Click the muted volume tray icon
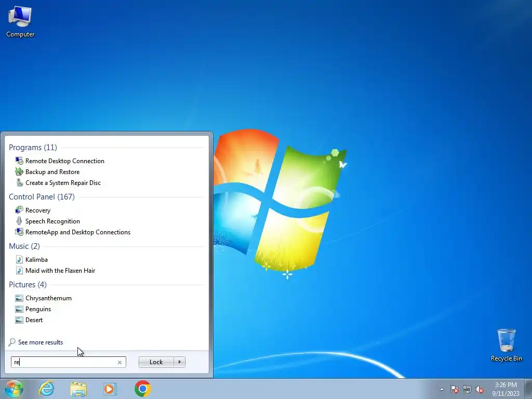Image resolution: width=532 pixels, height=399 pixels. point(480,389)
